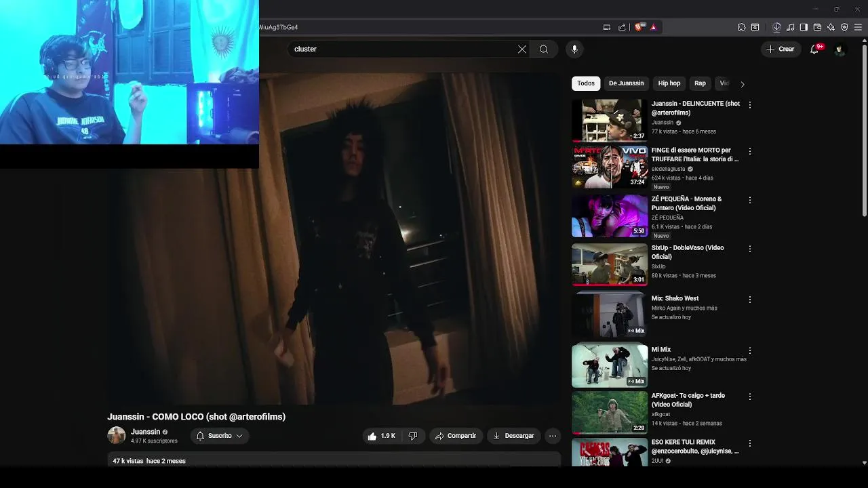Open the Juanssin channel name link
This screenshot has height=488, width=868.
[145, 432]
